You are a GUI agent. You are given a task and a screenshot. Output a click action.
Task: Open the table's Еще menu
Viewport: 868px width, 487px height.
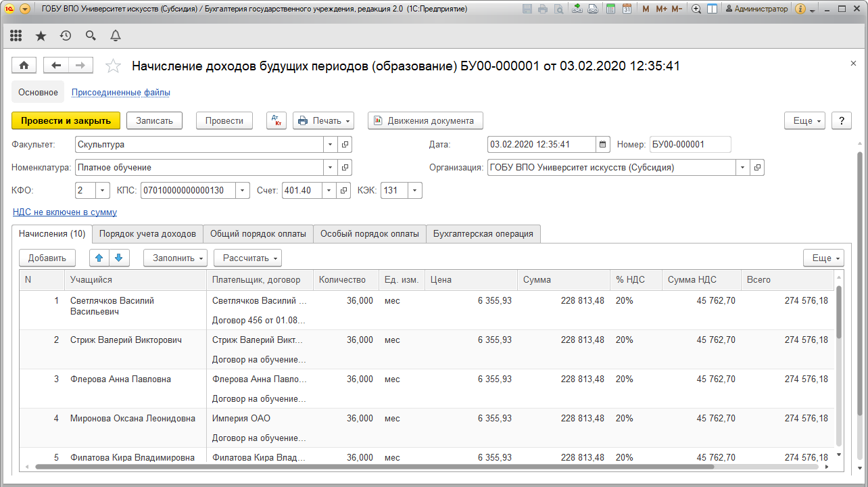click(x=823, y=258)
